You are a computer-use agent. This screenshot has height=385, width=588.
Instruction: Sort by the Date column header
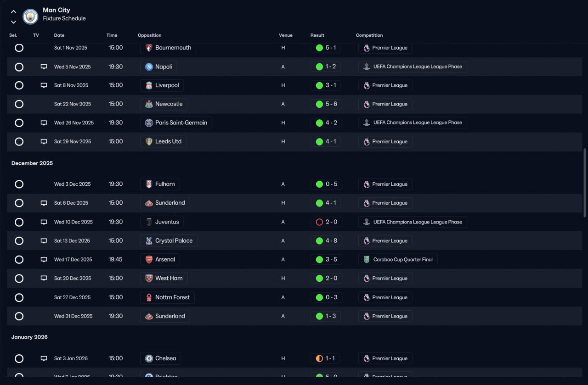coord(59,35)
